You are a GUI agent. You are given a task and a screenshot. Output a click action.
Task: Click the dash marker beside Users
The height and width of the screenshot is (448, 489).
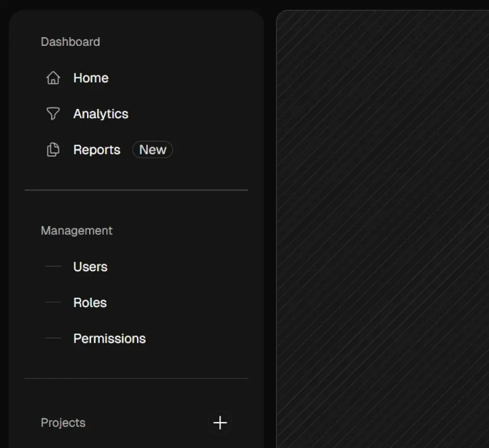[x=53, y=266]
